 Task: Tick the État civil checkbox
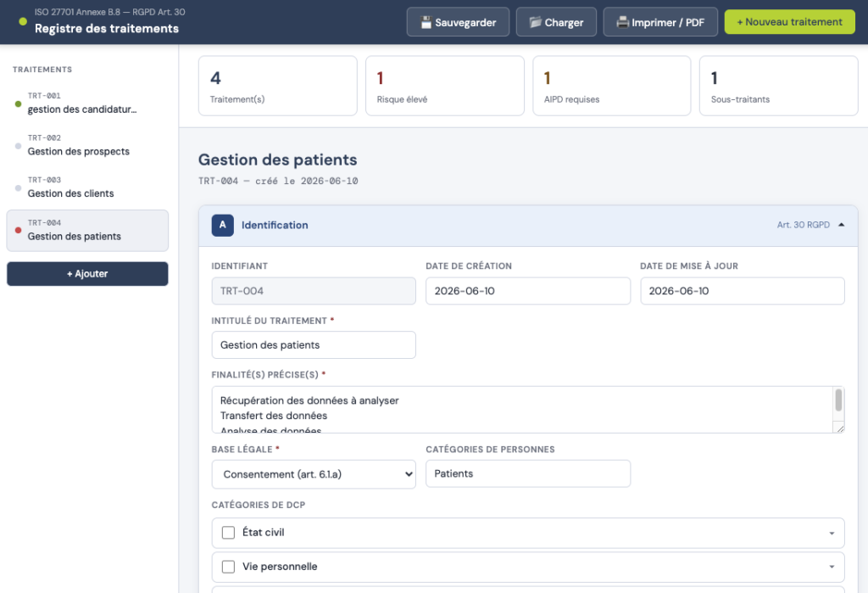(228, 533)
